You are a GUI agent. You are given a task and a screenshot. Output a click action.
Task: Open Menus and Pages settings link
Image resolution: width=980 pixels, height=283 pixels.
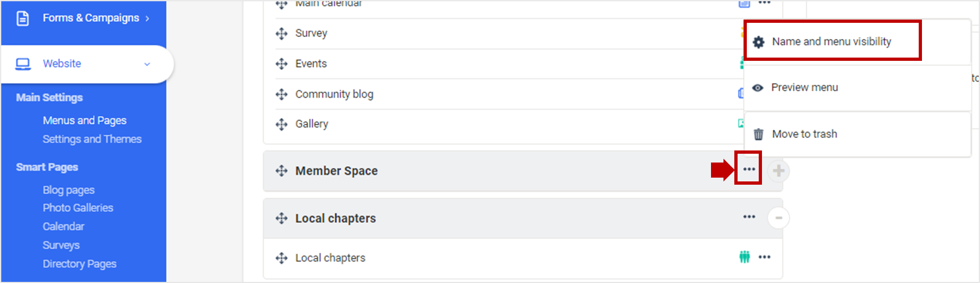click(85, 121)
